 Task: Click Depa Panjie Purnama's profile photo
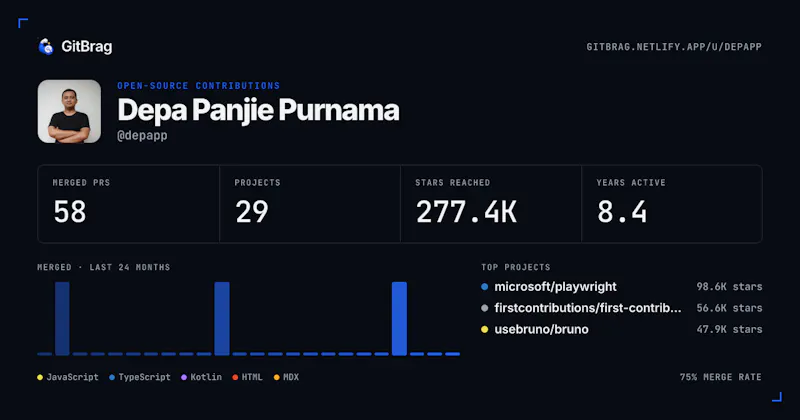[x=69, y=111]
